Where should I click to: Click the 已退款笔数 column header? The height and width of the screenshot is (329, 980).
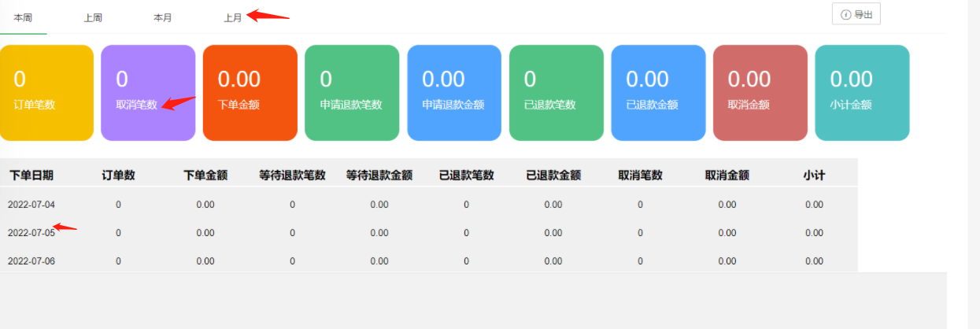point(467,175)
